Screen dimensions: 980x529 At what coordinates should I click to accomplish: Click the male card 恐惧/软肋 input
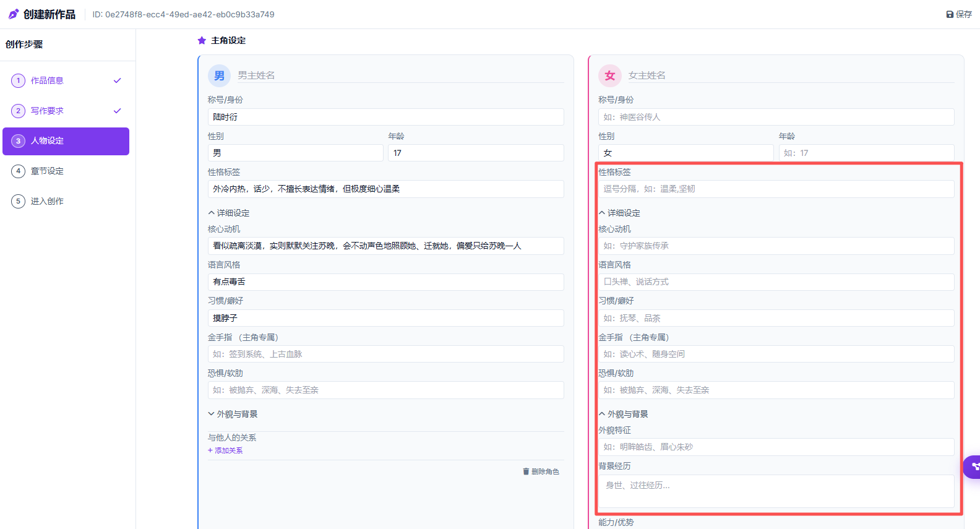point(385,390)
